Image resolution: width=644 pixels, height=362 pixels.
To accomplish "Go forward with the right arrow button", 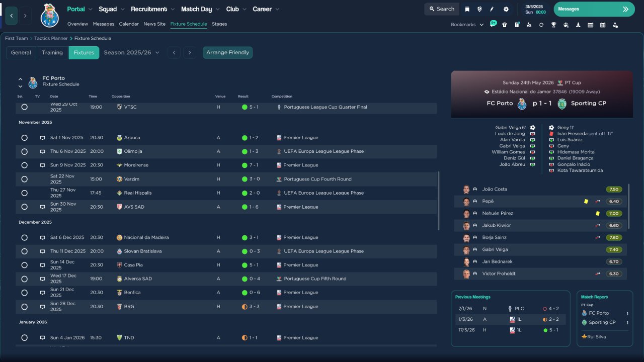I will 25,16.
